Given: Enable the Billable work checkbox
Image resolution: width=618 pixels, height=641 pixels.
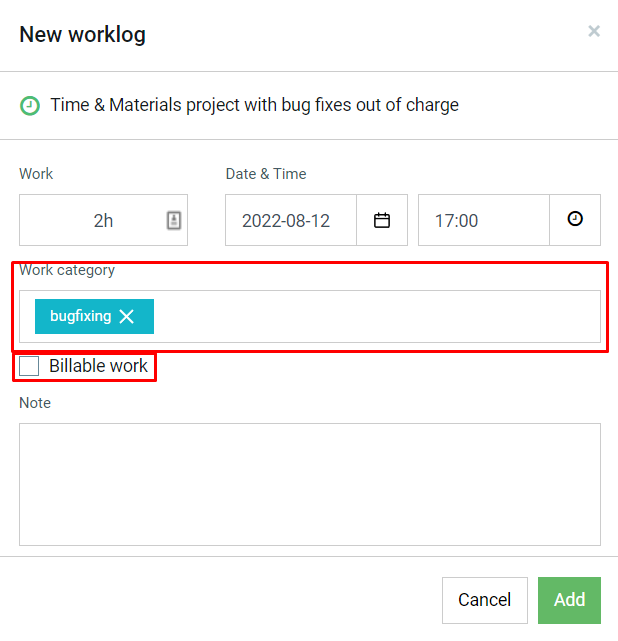Looking at the screenshot, I should (29, 365).
